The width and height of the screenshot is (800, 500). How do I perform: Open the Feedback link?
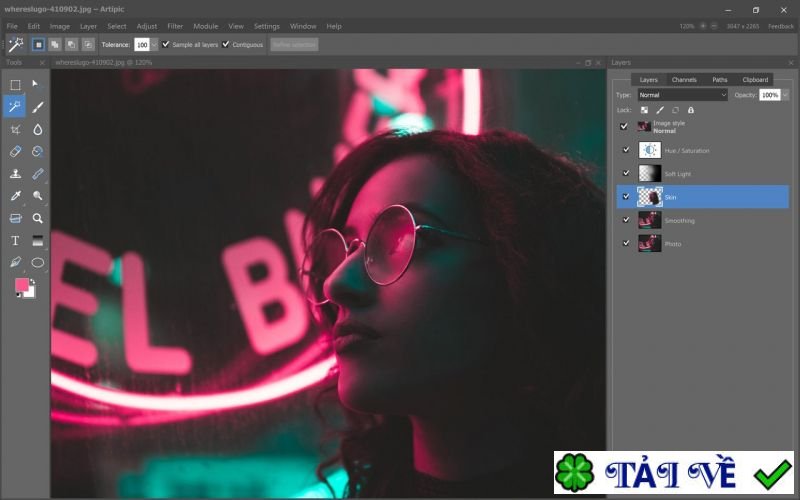tap(781, 26)
